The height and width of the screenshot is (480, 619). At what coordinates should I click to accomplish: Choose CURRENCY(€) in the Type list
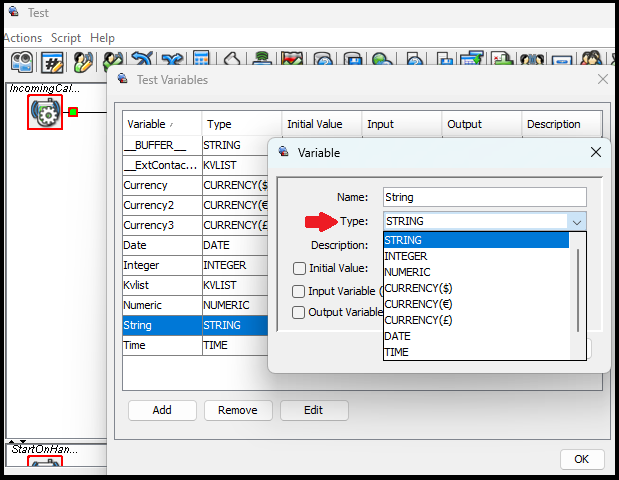click(476, 304)
